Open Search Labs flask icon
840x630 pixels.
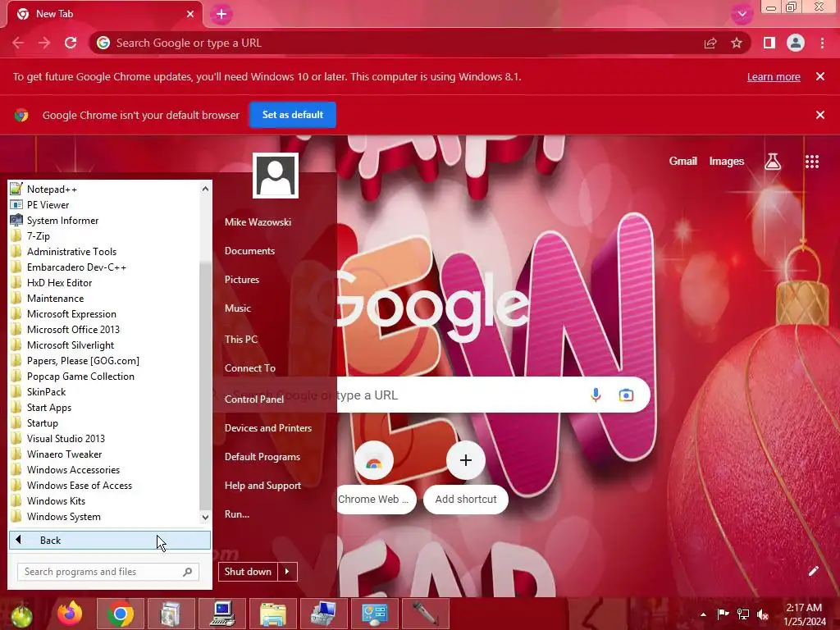pos(773,162)
